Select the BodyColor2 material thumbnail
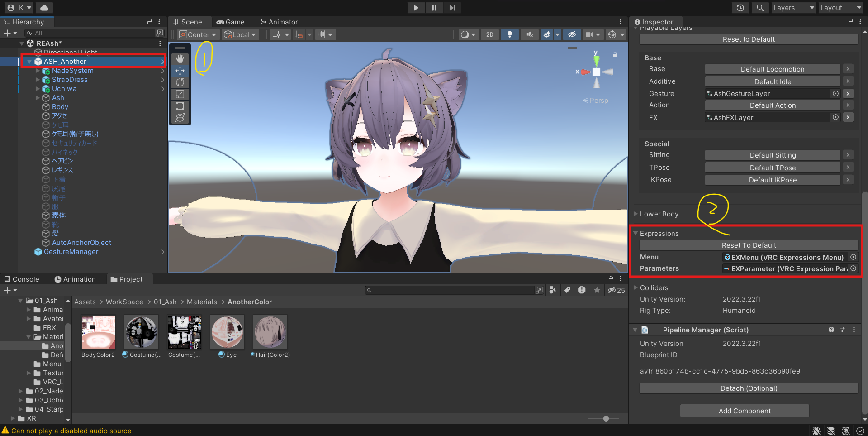The image size is (868, 436). [98, 332]
